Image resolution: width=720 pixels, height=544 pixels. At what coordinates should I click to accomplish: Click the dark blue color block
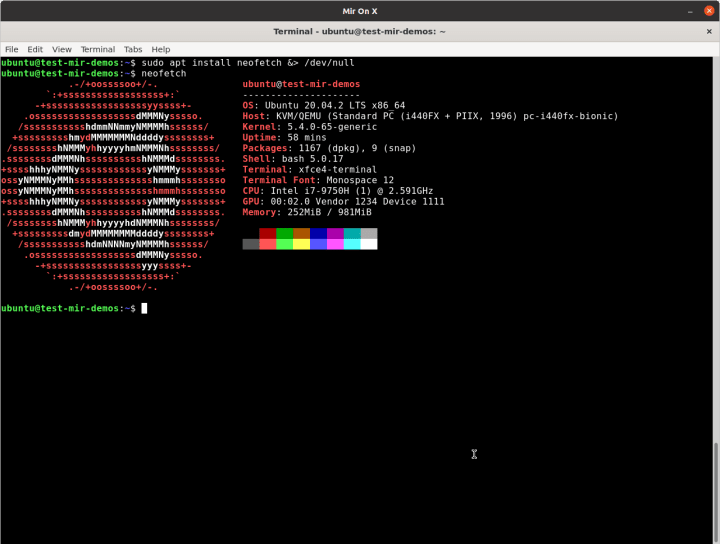tap(319, 233)
